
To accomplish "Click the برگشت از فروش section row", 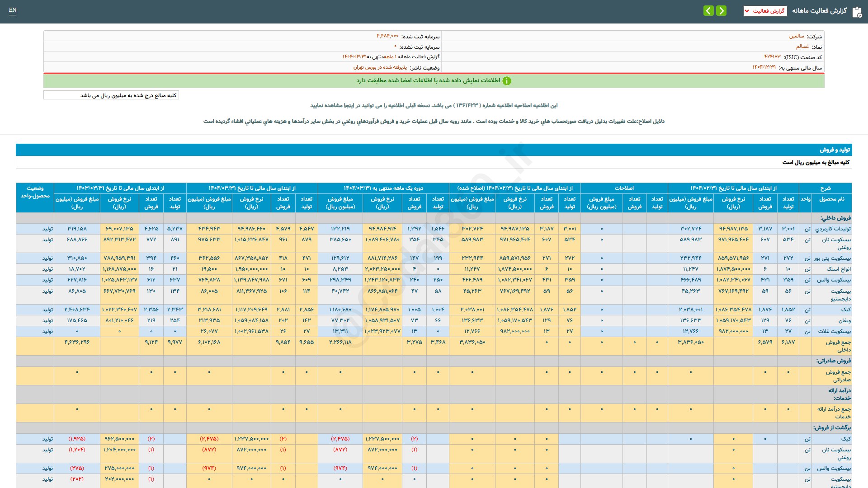I will 434,428.
